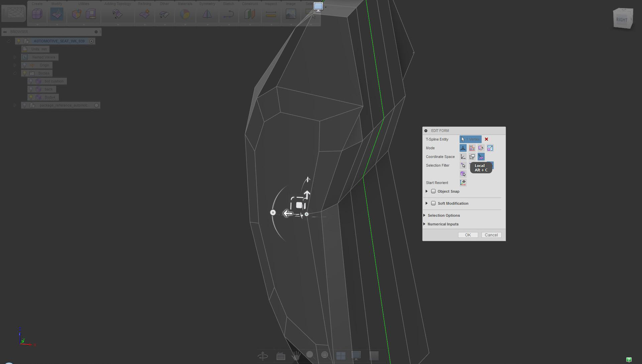Select World coordinate space icon
Viewport: 642px width, 364px height.
[x=463, y=157]
